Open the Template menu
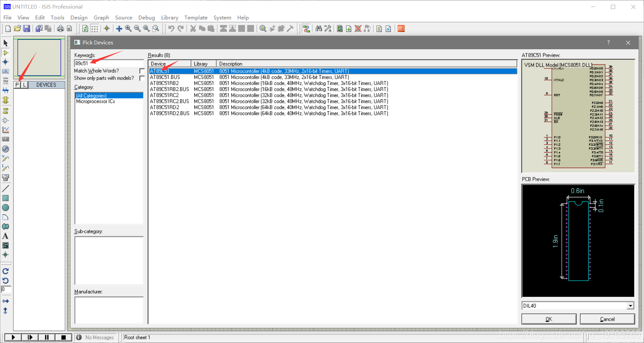This screenshot has width=644, height=343. click(196, 18)
